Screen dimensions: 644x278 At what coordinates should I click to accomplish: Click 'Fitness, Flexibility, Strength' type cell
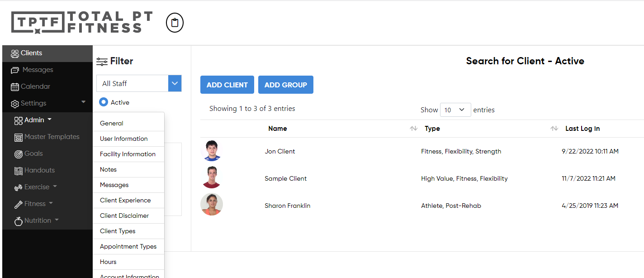coord(461,151)
